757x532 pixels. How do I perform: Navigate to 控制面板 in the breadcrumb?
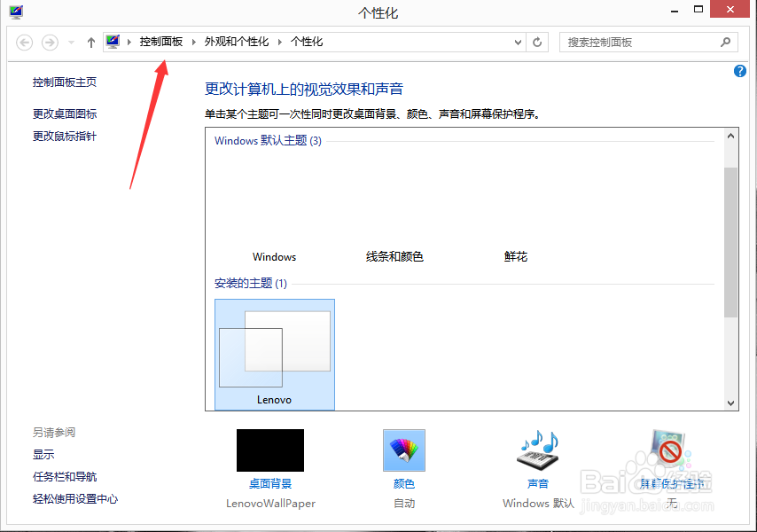pos(160,41)
